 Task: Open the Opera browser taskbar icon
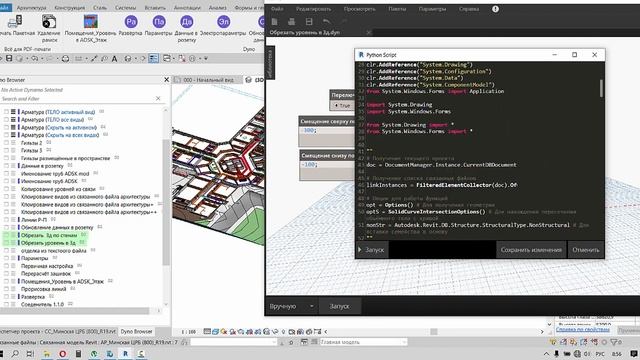click(62, 353)
